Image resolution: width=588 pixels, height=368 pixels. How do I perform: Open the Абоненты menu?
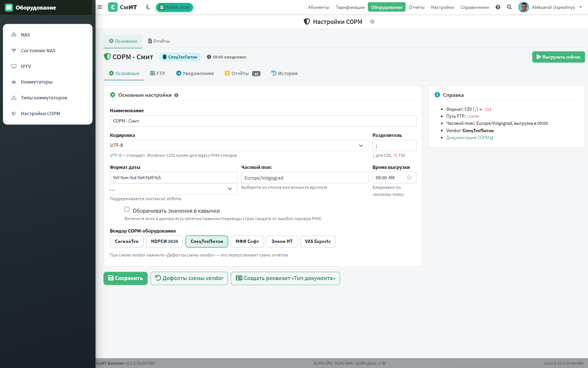[x=319, y=7]
